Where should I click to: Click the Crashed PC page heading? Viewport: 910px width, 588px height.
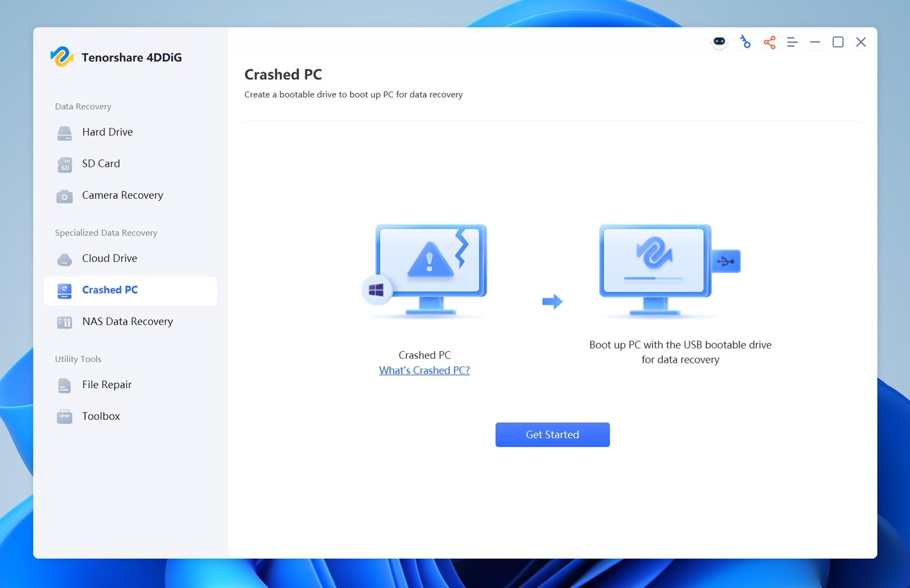click(x=283, y=75)
